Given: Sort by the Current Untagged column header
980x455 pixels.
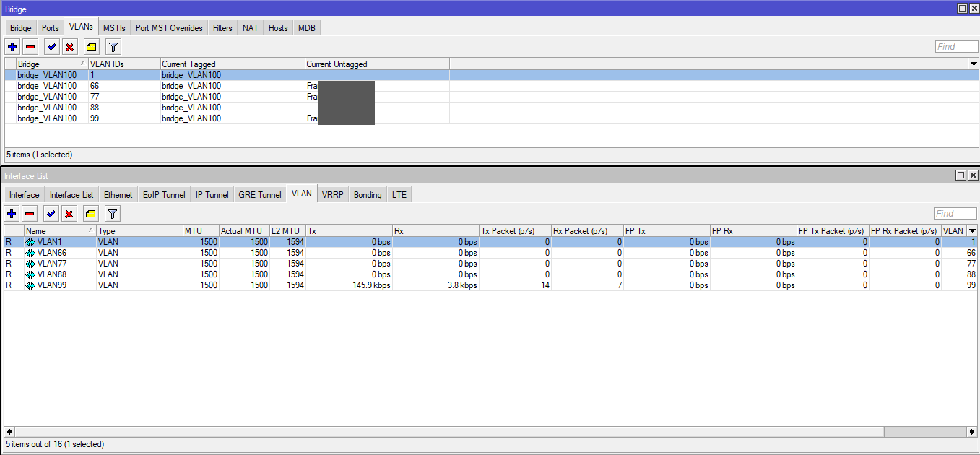Looking at the screenshot, I should pyautogui.click(x=377, y=64).
